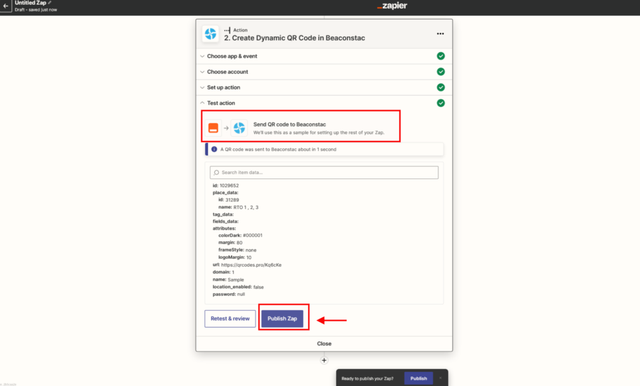Image resolution: width=640 pixels, height=386 pixels.
Task: Click the frameStyle: none row
Action: 238,250
